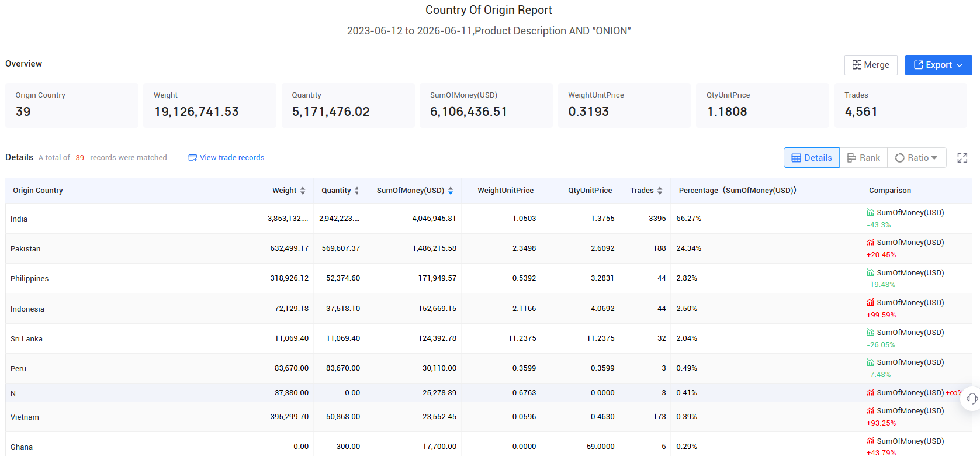Click the Merge button

870,65
